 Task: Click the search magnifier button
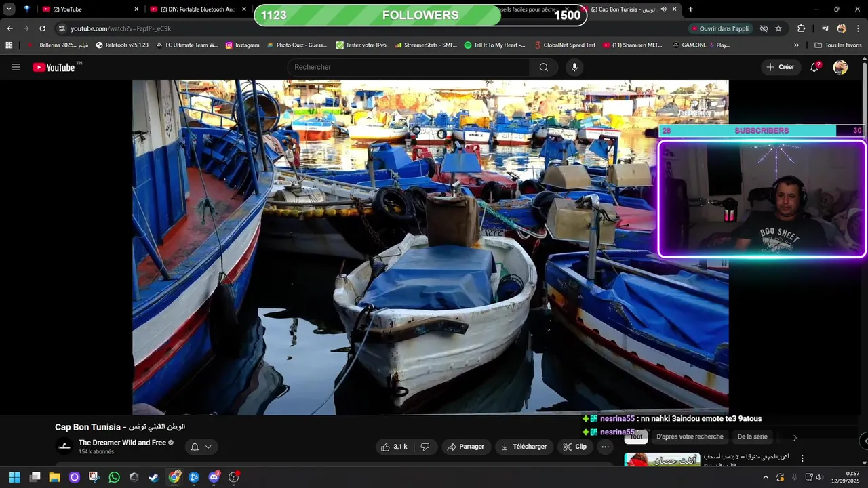pos(544,67)
